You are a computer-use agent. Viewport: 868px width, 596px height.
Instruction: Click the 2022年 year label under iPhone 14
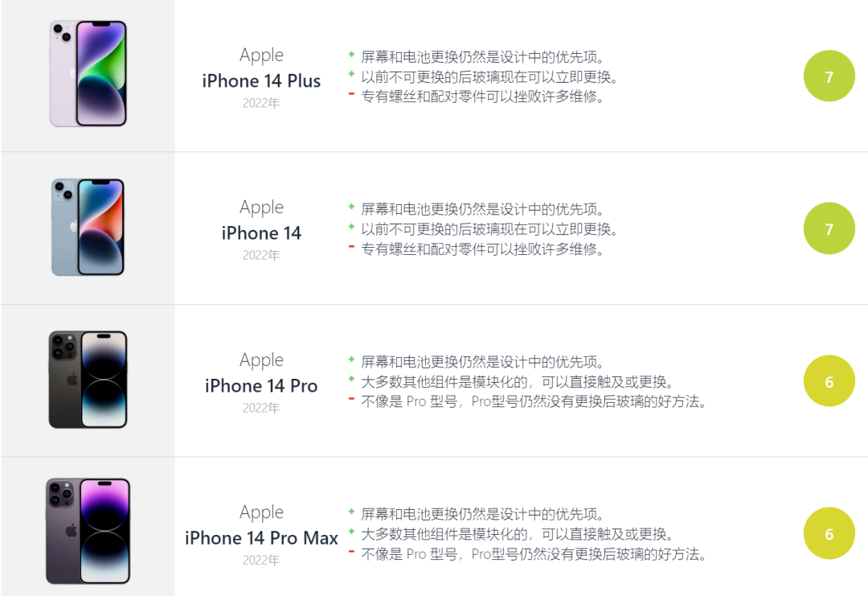pyautogui.click(x=261, y=256)
